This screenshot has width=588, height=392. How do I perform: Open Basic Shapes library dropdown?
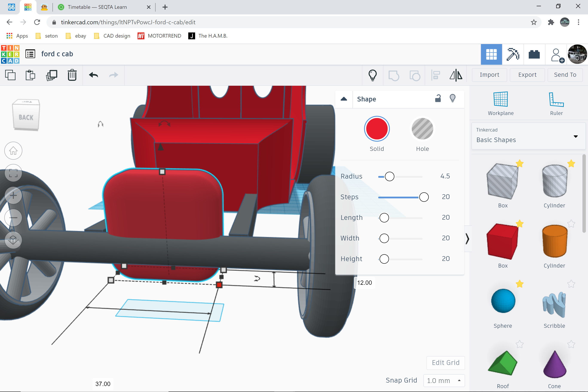[528, 136]
